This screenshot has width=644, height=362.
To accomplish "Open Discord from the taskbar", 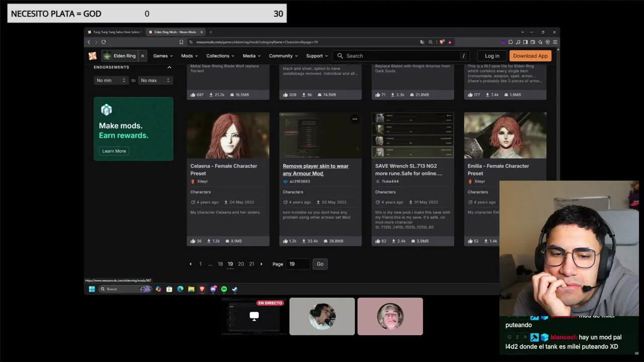I will [213, 289].
